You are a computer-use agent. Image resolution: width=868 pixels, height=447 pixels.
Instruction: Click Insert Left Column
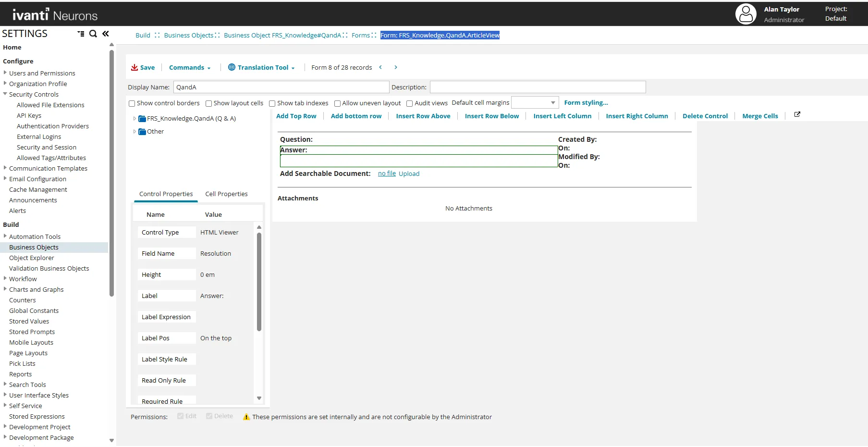[x=562, y=116]
